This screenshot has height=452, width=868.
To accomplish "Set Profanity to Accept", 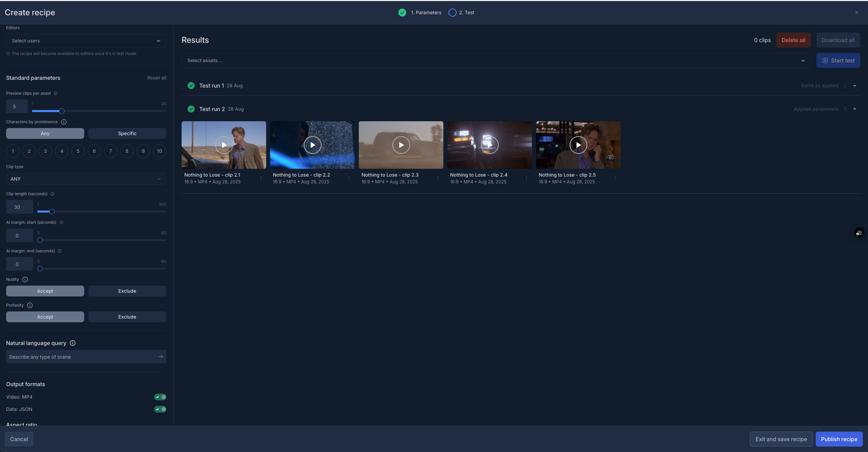I will [45, 317].
